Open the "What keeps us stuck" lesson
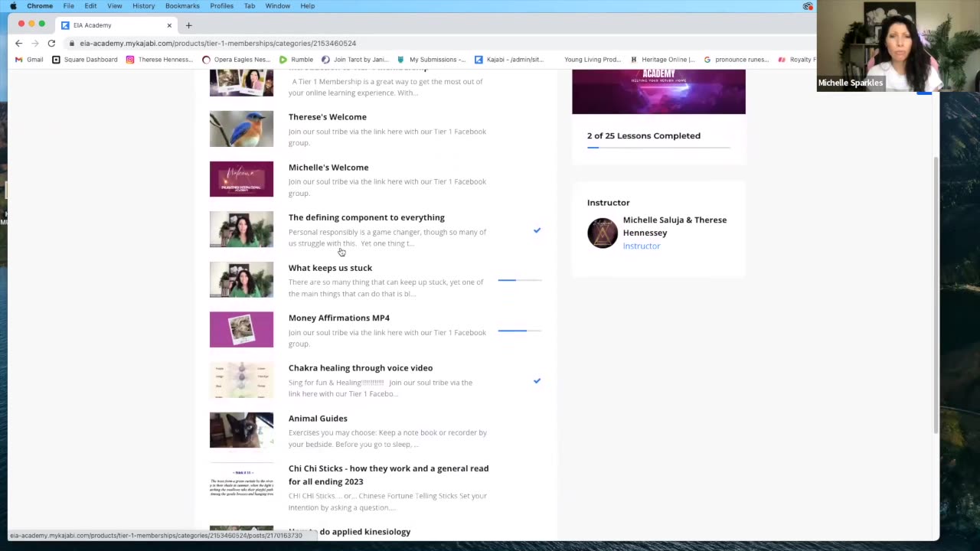The height and width of the screenshot is (551, 980). point(330,268)
